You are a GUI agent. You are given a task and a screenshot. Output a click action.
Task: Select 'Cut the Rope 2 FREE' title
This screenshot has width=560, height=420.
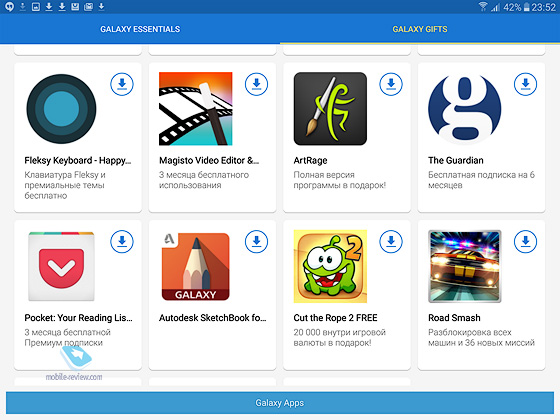pyautogui.click(x=335, y=318)
